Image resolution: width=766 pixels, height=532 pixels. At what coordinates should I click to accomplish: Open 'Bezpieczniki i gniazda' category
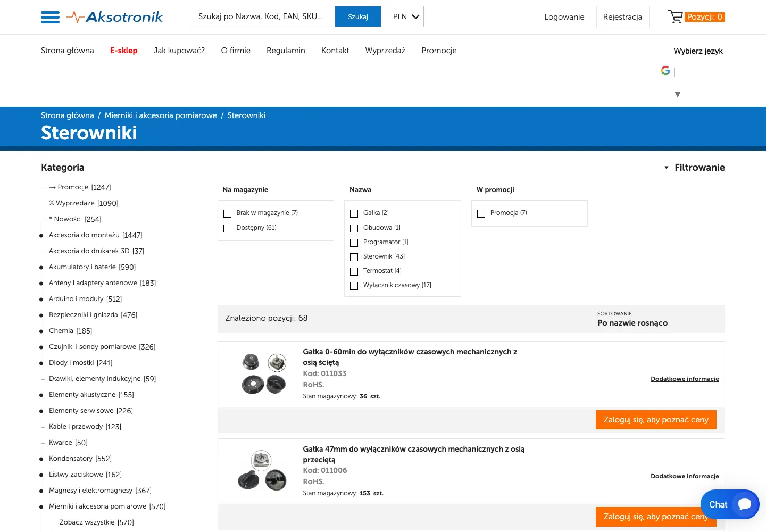click(x=93, y=315)
